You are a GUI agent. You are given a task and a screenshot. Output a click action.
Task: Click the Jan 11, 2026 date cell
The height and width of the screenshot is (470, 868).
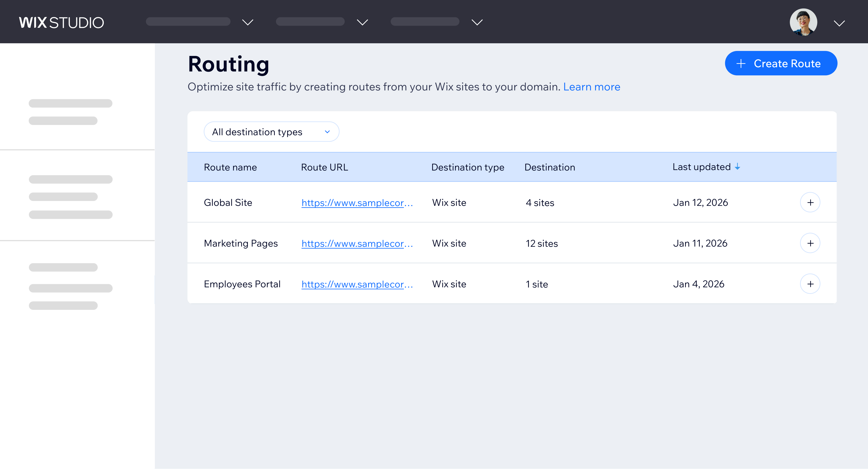pyautogui.click(x=700, y=244)
